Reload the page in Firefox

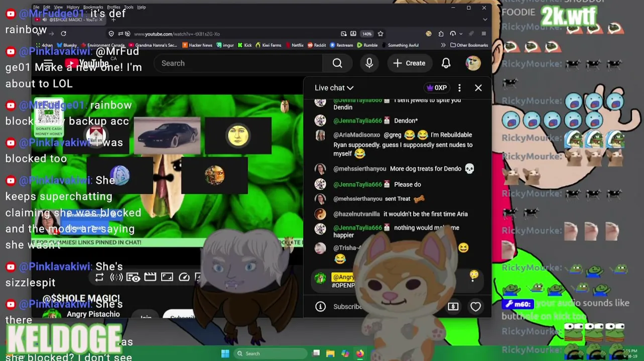63,34
